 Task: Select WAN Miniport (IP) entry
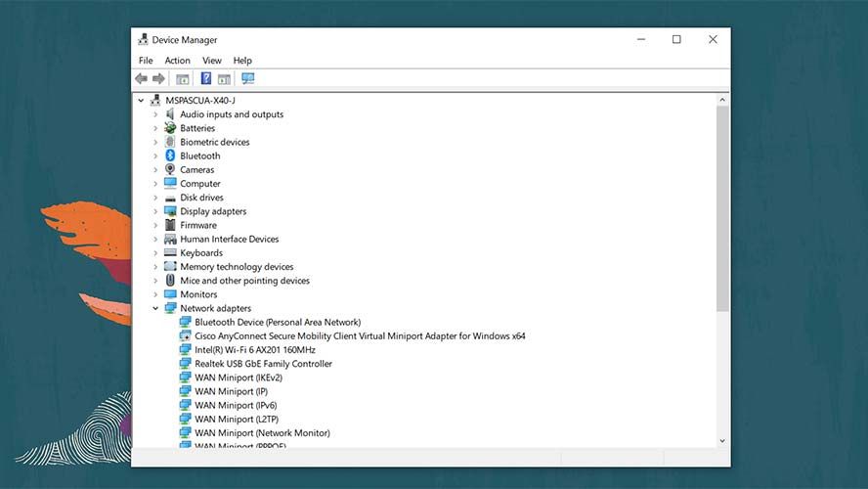[x=231, y=391]
